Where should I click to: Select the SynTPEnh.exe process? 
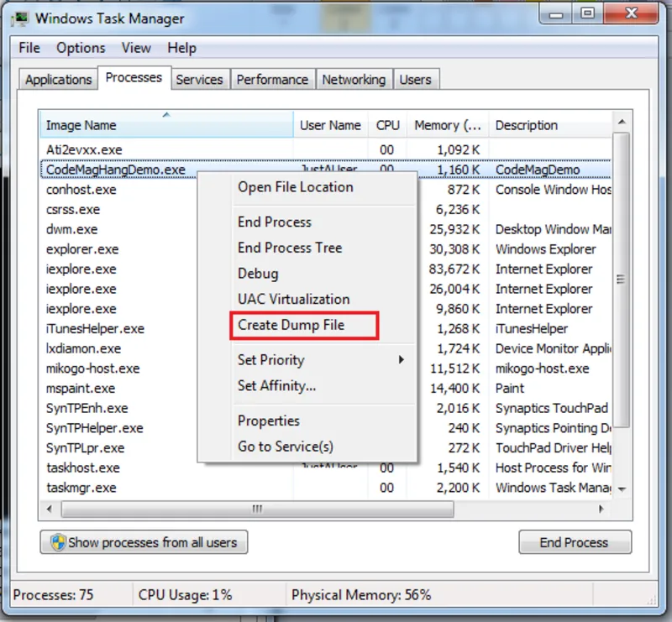pyautogui.click(x=87, y=408)
